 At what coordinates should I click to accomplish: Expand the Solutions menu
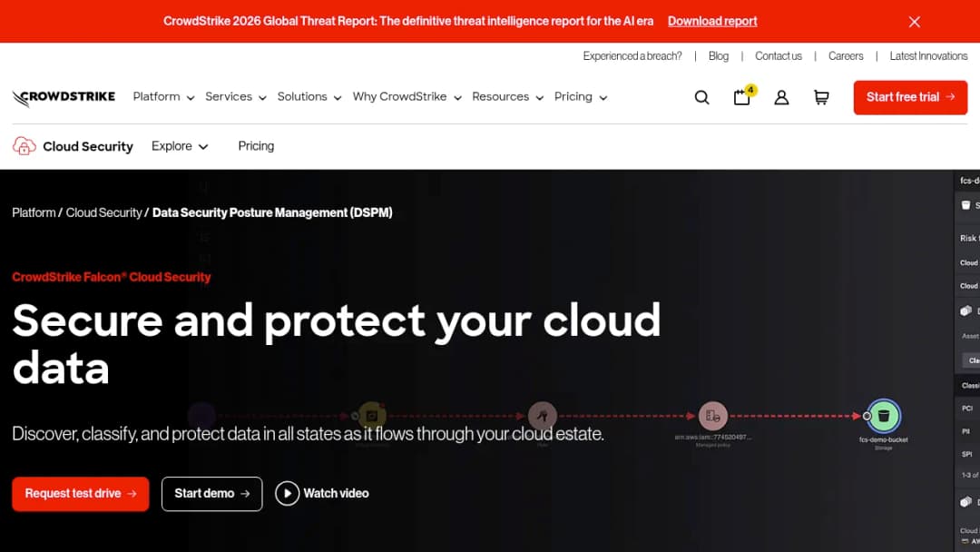[309, 97]
